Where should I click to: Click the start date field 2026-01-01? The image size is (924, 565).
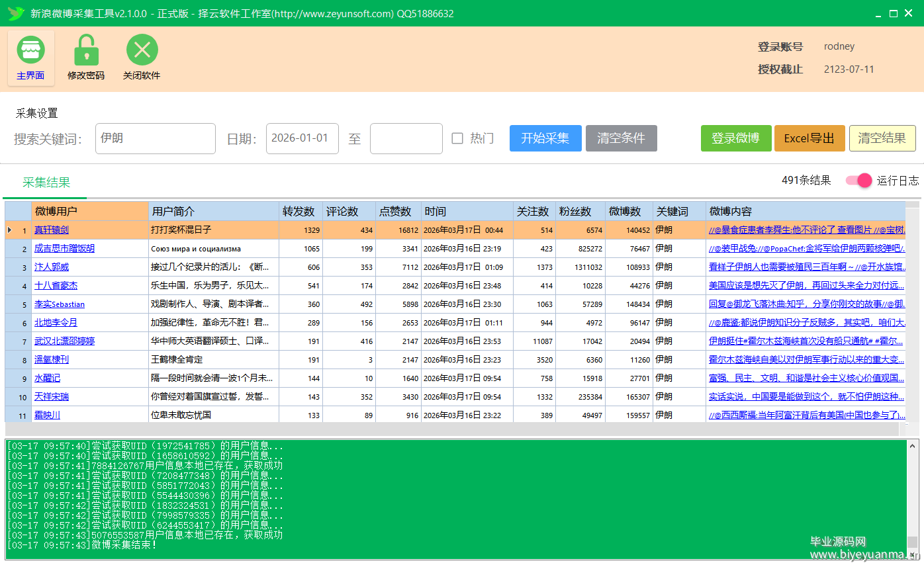302,138
